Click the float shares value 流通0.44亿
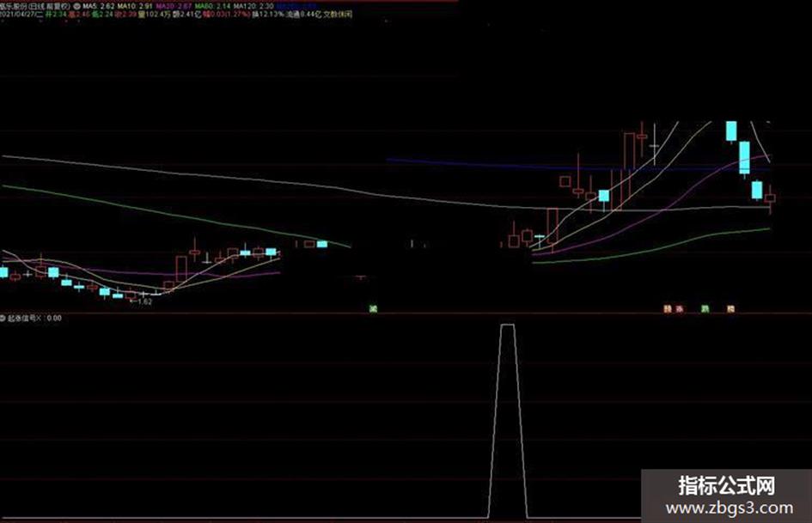The height and width of the screenshot is (523, 812). 304,15
